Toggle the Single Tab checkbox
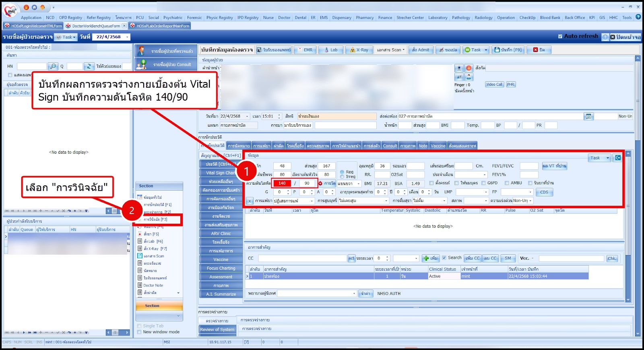The height and width of the screenshot is (350, 644). pyautogui.click(x=139, y=326)
